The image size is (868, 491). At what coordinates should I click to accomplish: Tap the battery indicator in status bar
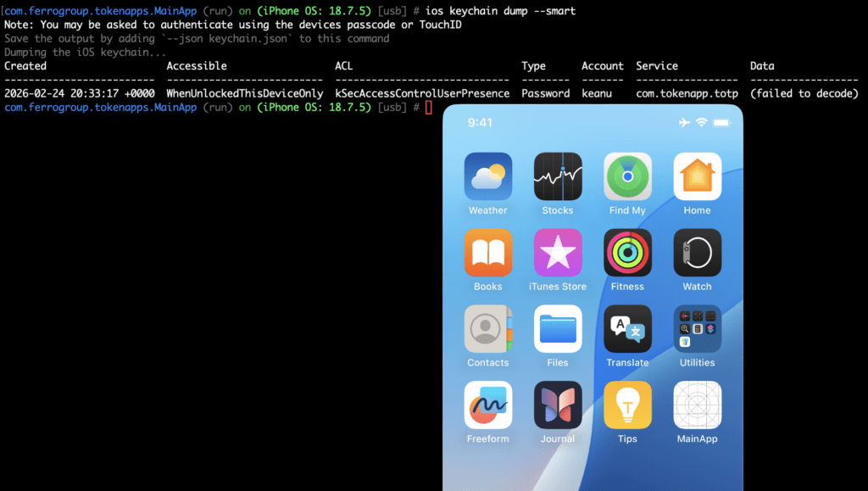(x=721, y=123)
